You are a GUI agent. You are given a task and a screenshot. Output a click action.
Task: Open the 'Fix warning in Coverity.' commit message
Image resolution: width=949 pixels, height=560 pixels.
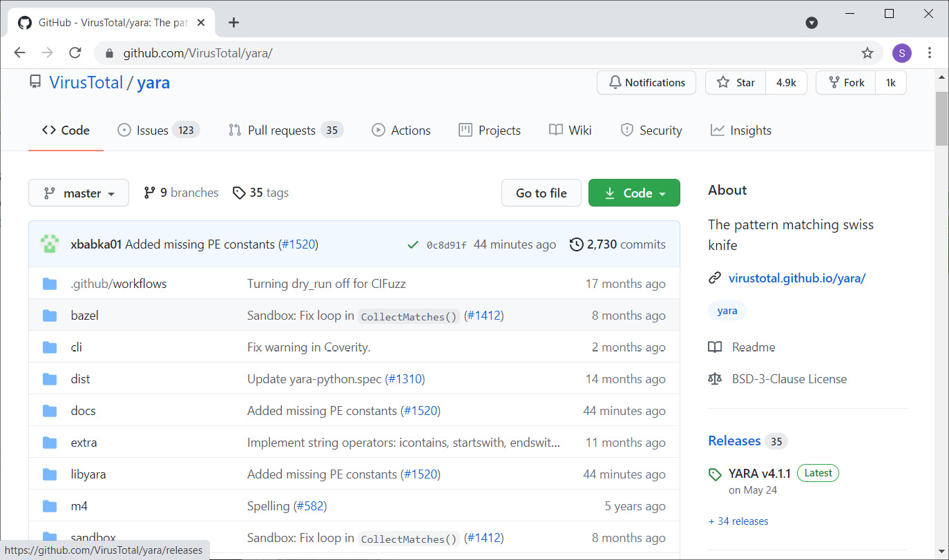point(309,347)
